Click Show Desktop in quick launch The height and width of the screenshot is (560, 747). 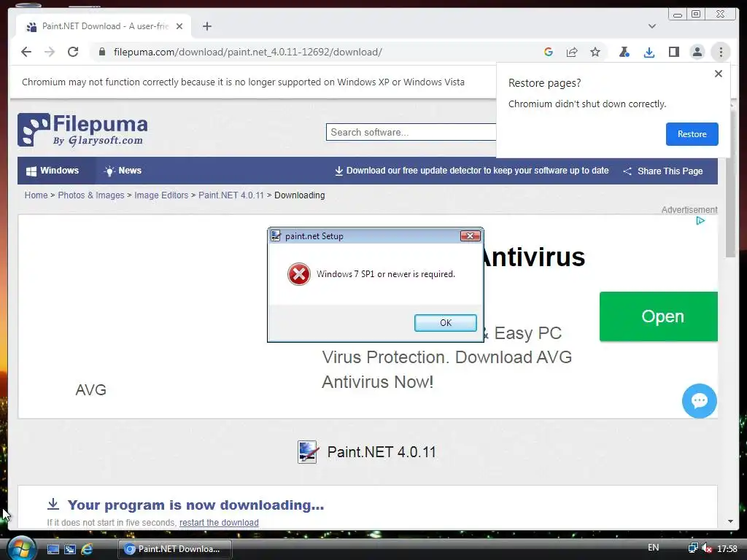point(53,549)
